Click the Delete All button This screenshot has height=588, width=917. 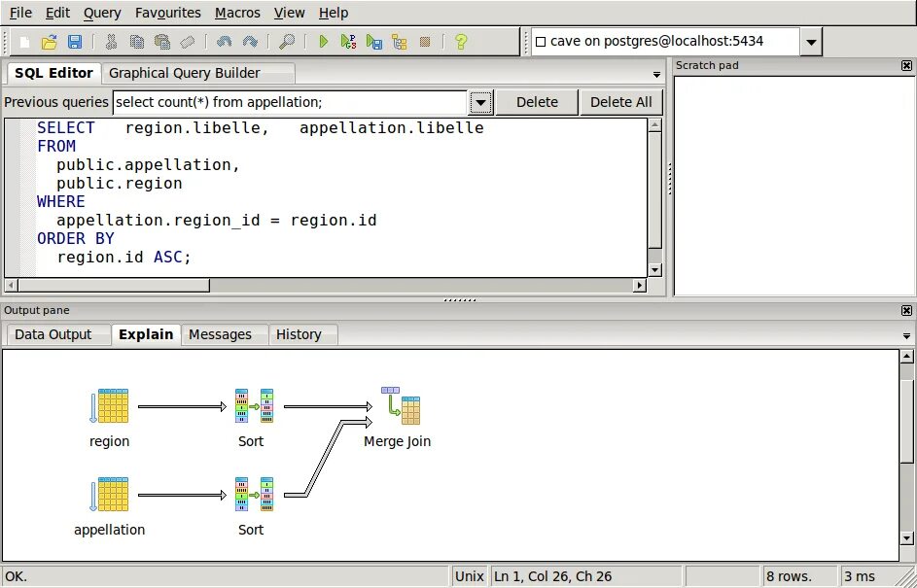click(620, 102)
